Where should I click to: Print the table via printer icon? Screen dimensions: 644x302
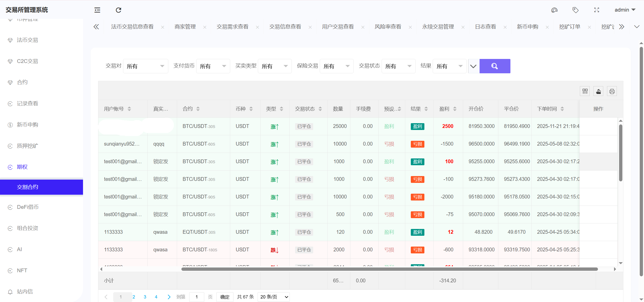612,91
